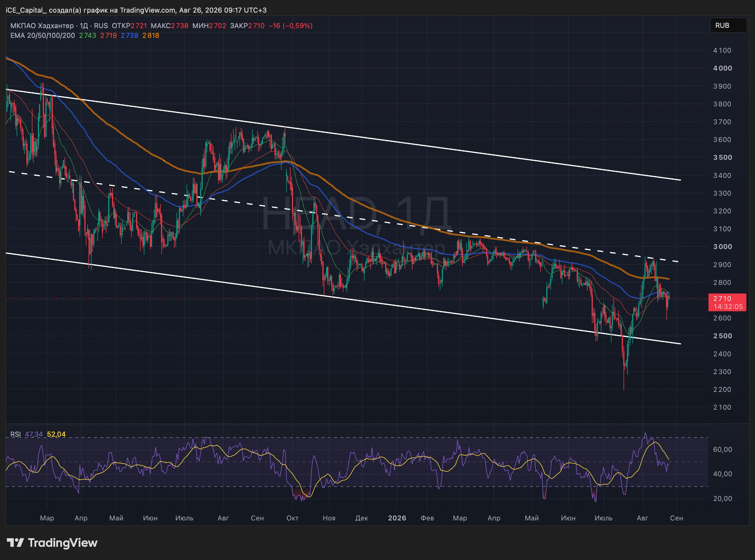Click the 3200 price axis label

pyautogui.click(x=722, y=211)
